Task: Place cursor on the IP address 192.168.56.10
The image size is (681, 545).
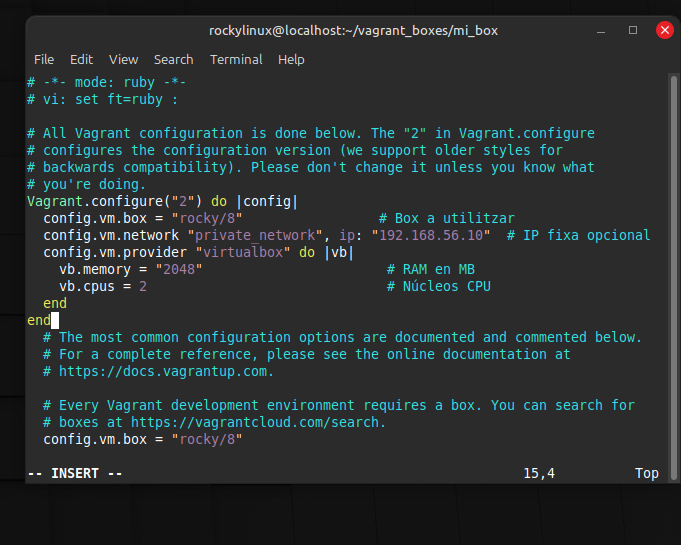Action: pos(430,235)
